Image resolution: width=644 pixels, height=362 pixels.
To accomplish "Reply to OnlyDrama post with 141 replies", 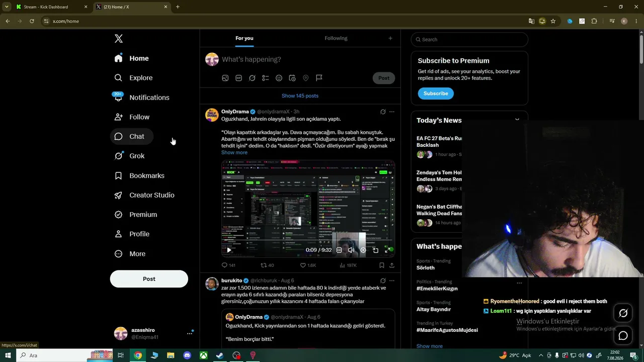I will 228,265.
